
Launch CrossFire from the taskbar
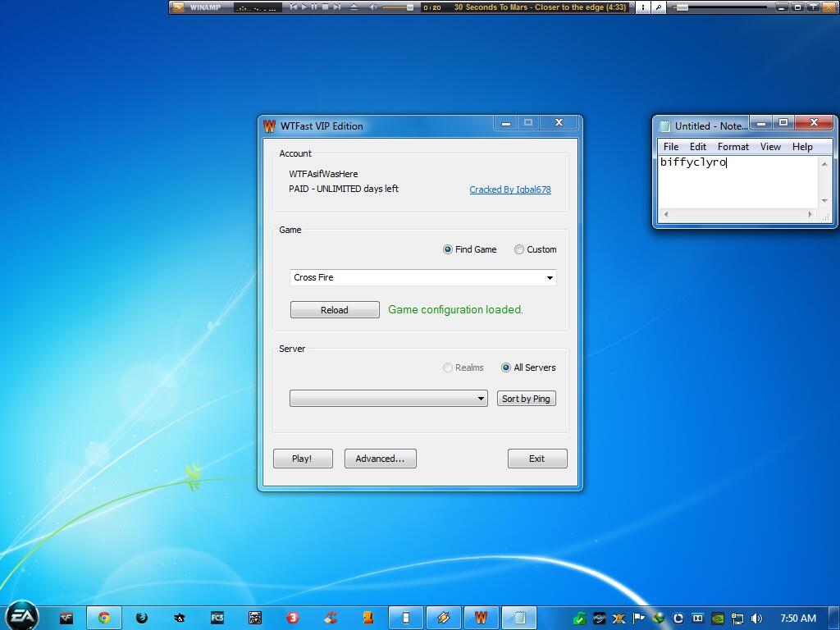(66, 619)
